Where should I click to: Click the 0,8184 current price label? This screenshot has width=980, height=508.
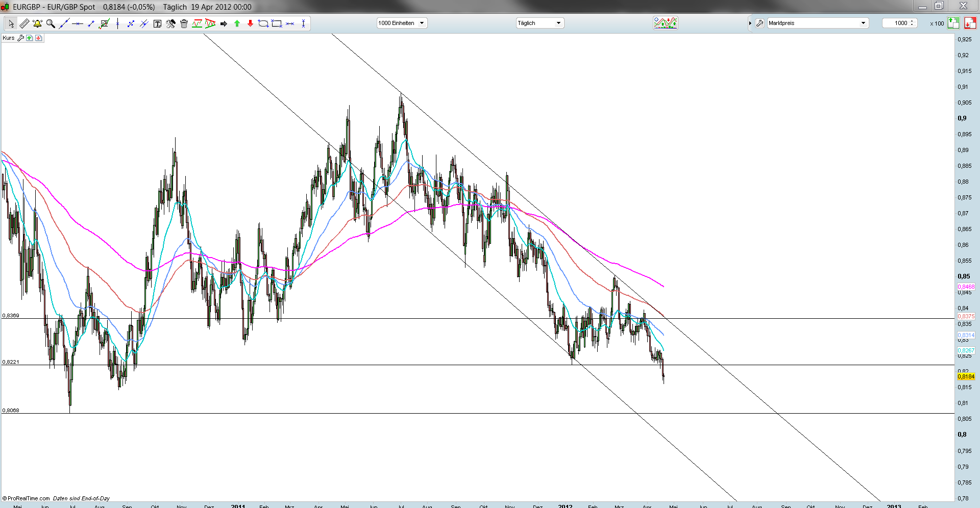click(x=966, y=376)
